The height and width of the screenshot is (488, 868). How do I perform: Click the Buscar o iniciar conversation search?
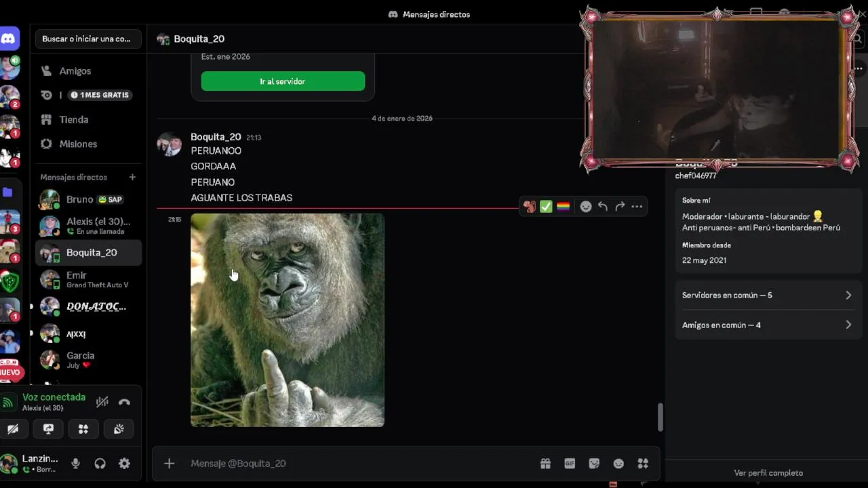[x=88, y=39]
